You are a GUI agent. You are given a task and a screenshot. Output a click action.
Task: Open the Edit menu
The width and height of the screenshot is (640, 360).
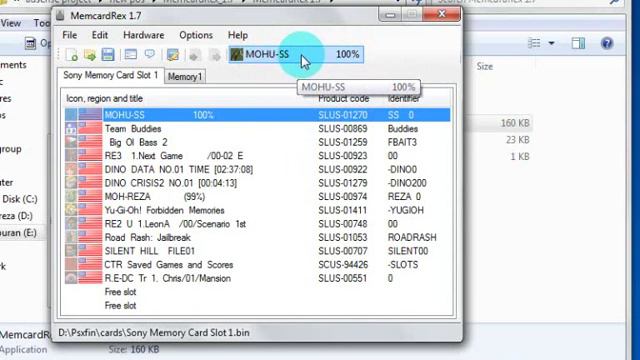point(100,35)
